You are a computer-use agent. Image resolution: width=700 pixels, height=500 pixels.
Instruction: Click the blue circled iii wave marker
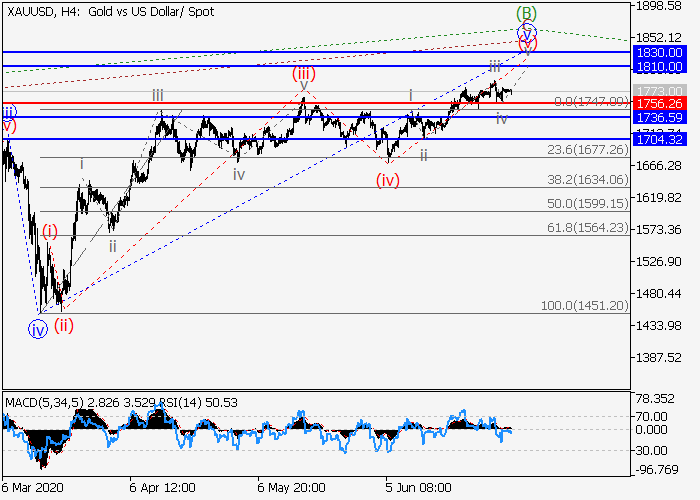pos(7,111)
